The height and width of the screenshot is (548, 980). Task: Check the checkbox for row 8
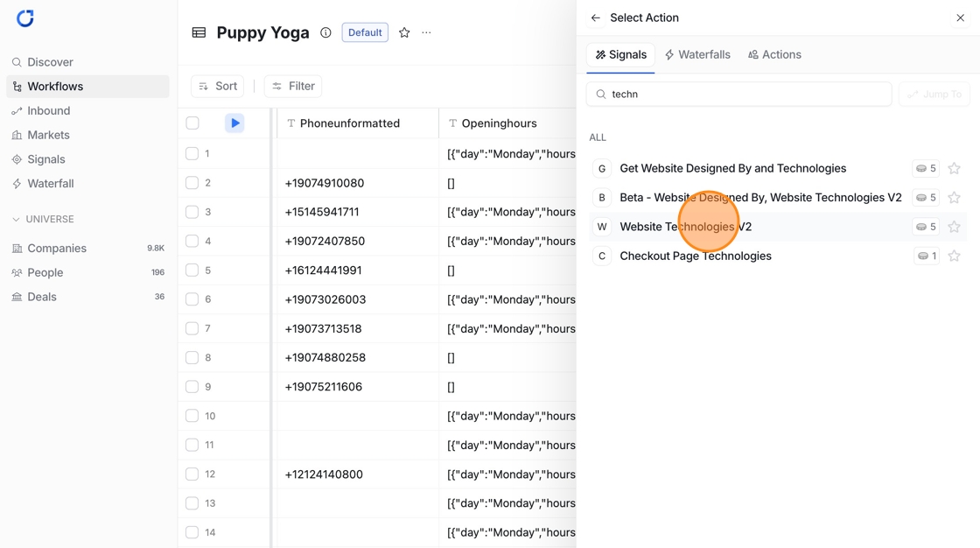tap(192, 358)
